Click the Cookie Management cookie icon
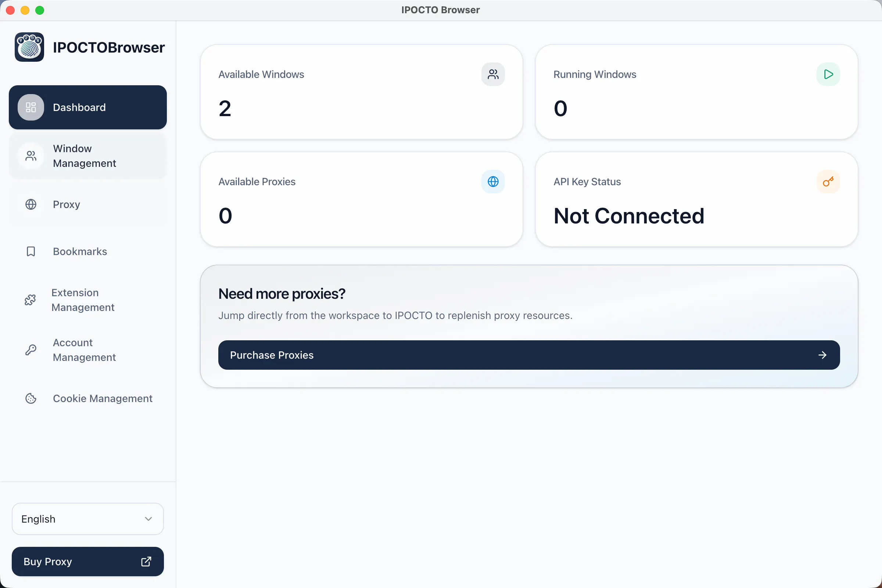Image resolution: width=882 pixels, height=588 pixels. pyautogui.click(x=31, y=398)
